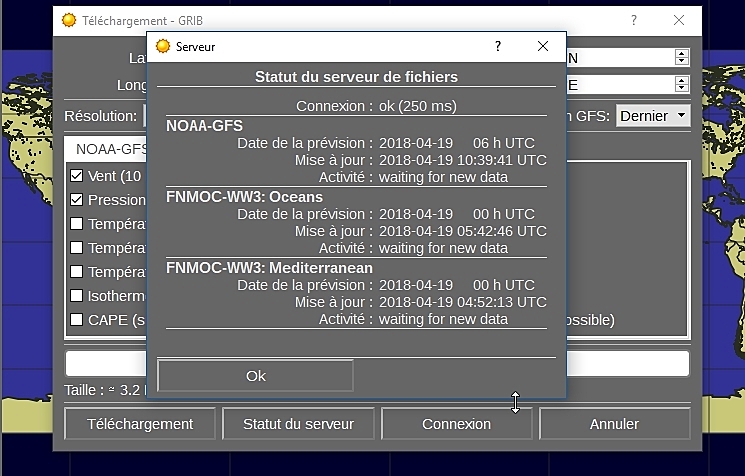Open the GFS Dernier dropdown

click(x=653, y=115)
